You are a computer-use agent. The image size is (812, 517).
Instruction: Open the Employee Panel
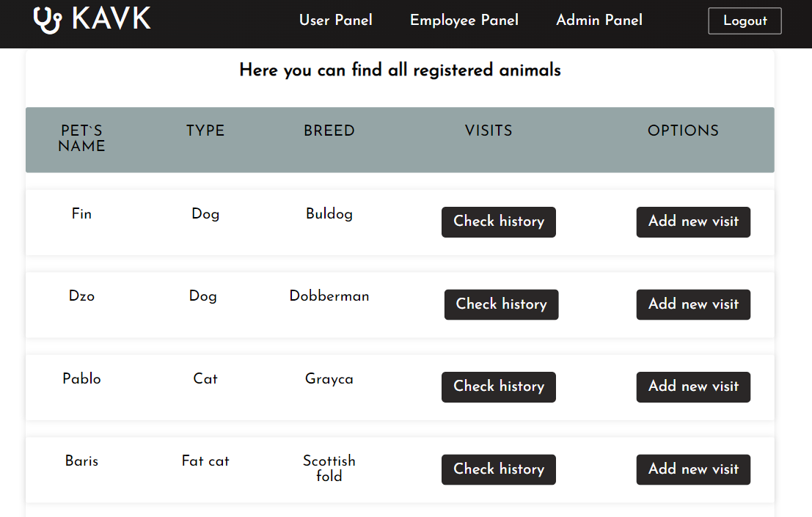pyautogui.click(x=464, y=21)
